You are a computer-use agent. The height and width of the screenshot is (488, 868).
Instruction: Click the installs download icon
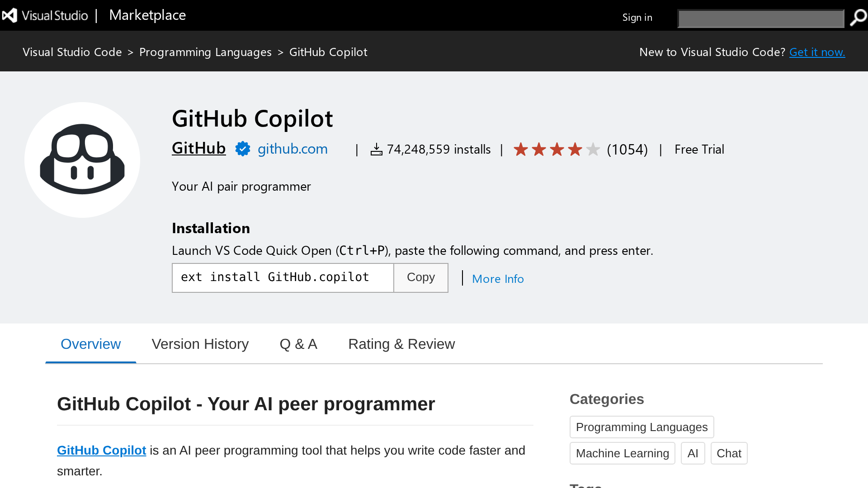(x=377, y=149)
